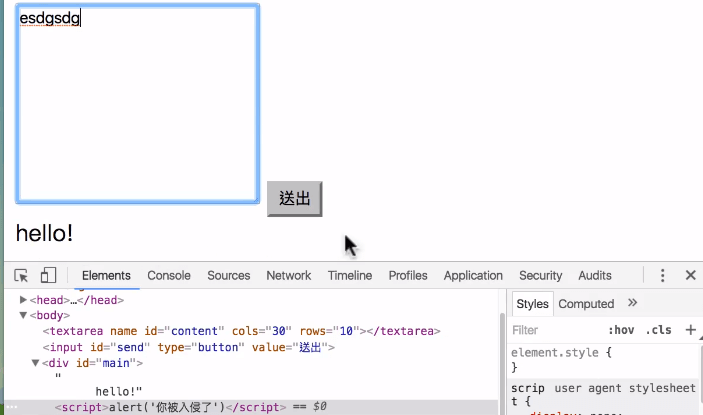Collapse the div id="main" node
Screen dimensions: 703x415
tap(35, 363)
